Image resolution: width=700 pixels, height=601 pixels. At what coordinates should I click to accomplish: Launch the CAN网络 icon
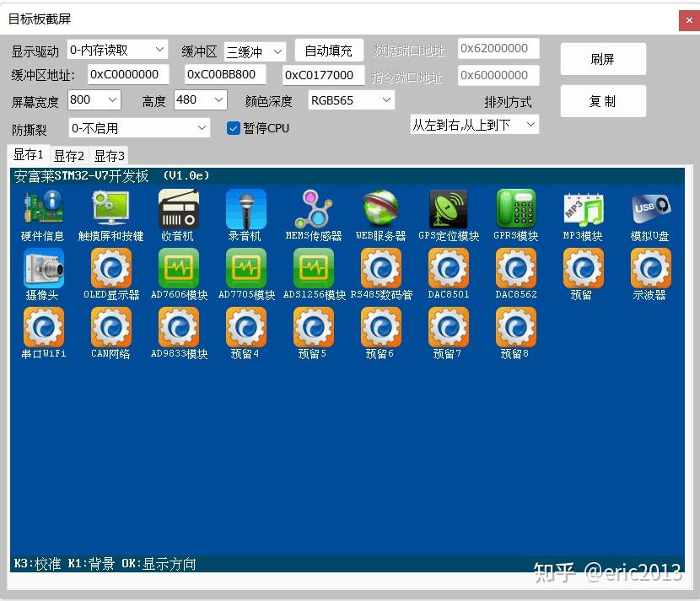coord(110,327)
